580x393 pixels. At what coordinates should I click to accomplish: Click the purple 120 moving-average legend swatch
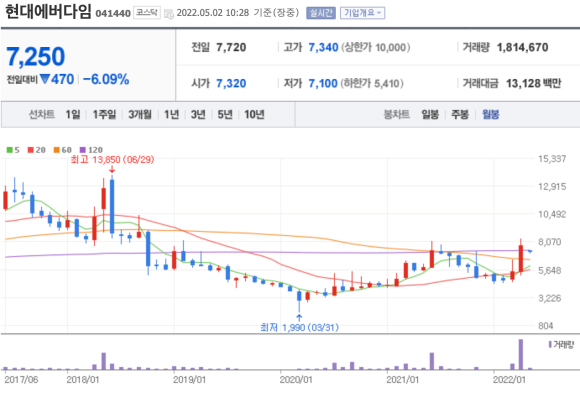83,150
